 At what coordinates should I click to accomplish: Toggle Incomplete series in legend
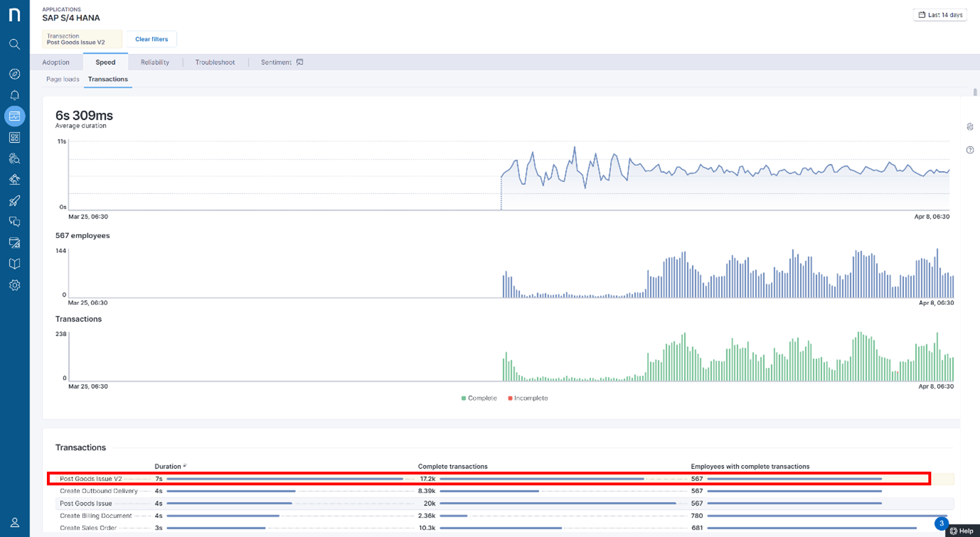[528, 398]
